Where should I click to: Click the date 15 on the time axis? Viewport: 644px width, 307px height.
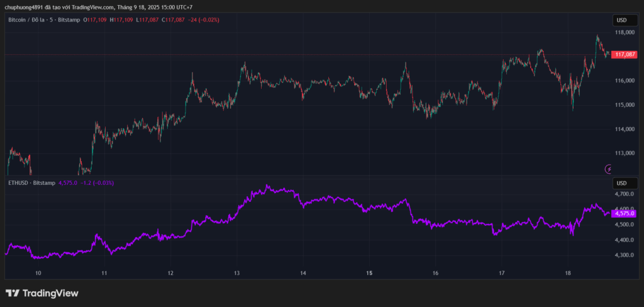click(x=369, y=273)
